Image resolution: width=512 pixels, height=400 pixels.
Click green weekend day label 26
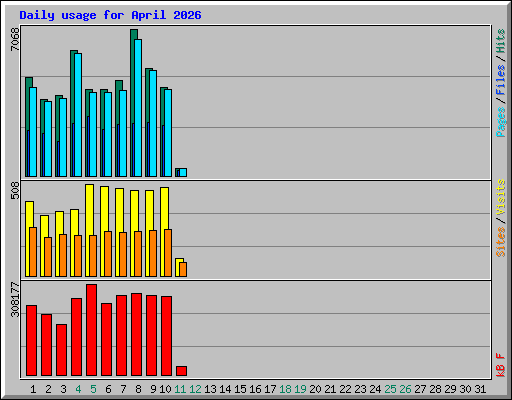405,389
